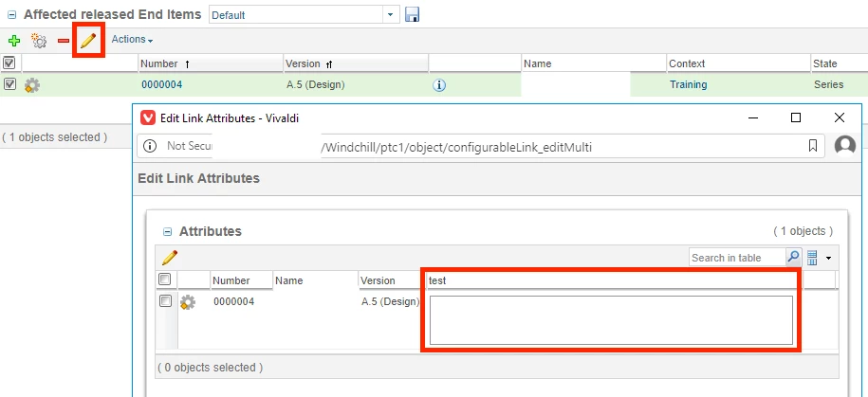Click gear part icon in Affected End Items row
868x397 pixels.
tap(32, 85)
